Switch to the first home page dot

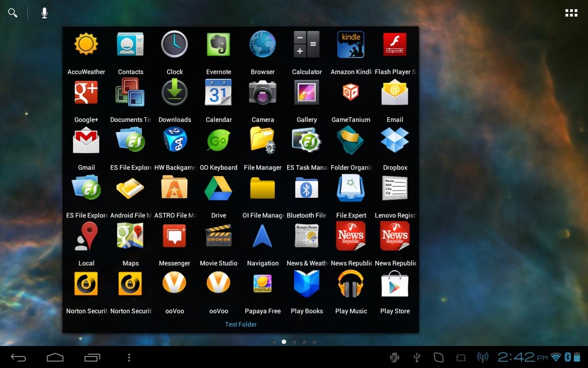tap(274, 342)
